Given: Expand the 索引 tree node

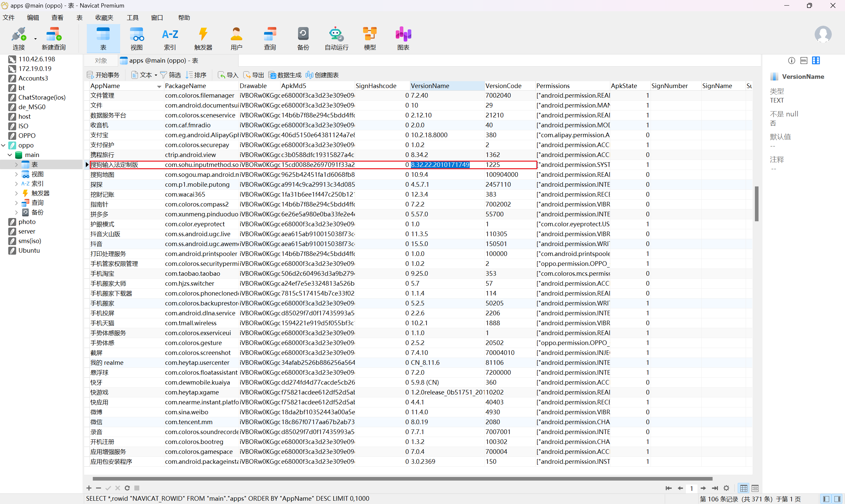Looking at the screenshot, I should [16, 183].
